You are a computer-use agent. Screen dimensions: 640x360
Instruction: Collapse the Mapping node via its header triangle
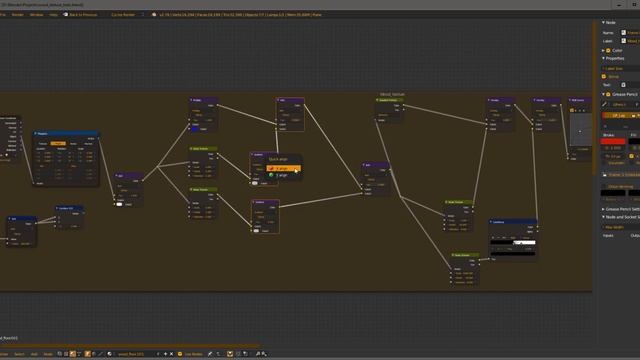coord(36,133)
